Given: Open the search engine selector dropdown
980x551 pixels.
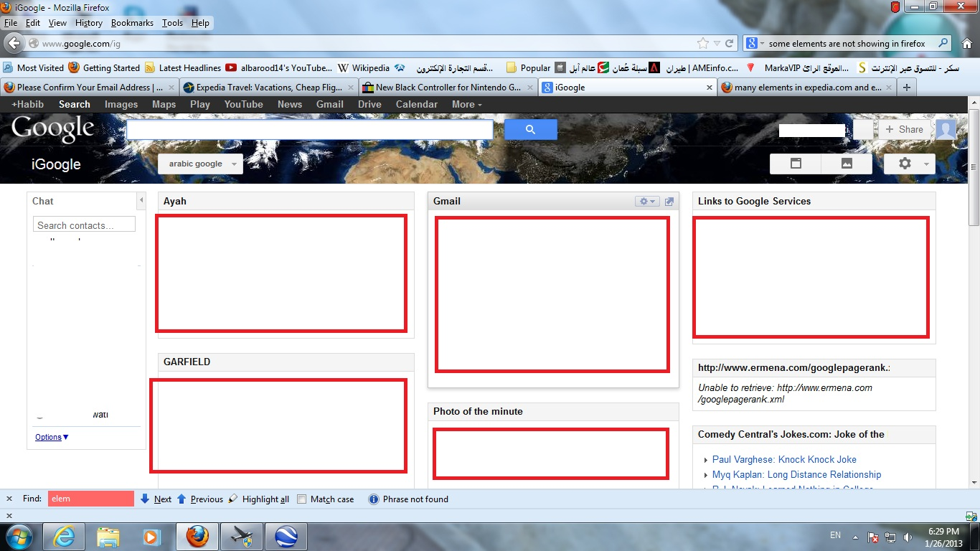Looking at the screenshot, I should [755, 43].
